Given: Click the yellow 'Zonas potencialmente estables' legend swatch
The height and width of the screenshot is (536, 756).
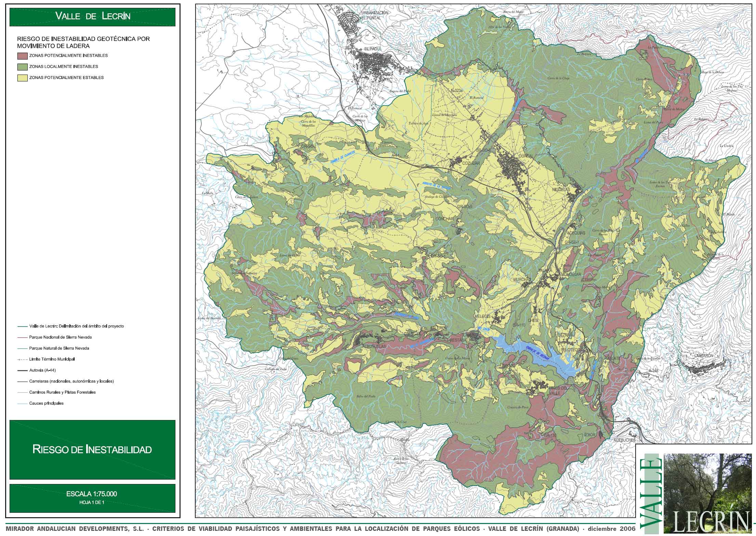Looking at the screenshot, I should (x=22, y=78).
